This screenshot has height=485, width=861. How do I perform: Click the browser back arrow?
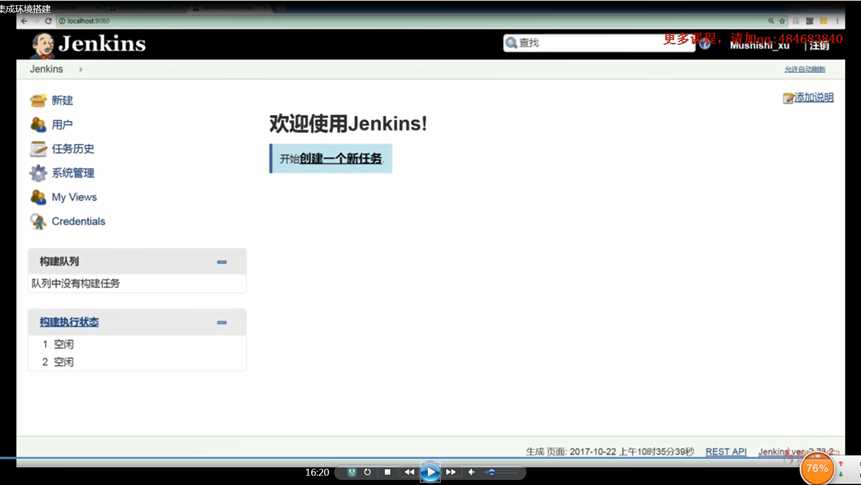click(24, 21)
